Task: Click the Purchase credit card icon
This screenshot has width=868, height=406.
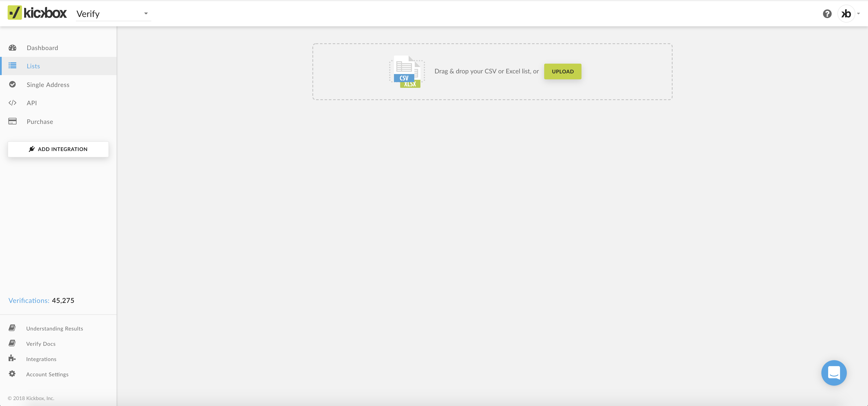Action: (13, 121)
